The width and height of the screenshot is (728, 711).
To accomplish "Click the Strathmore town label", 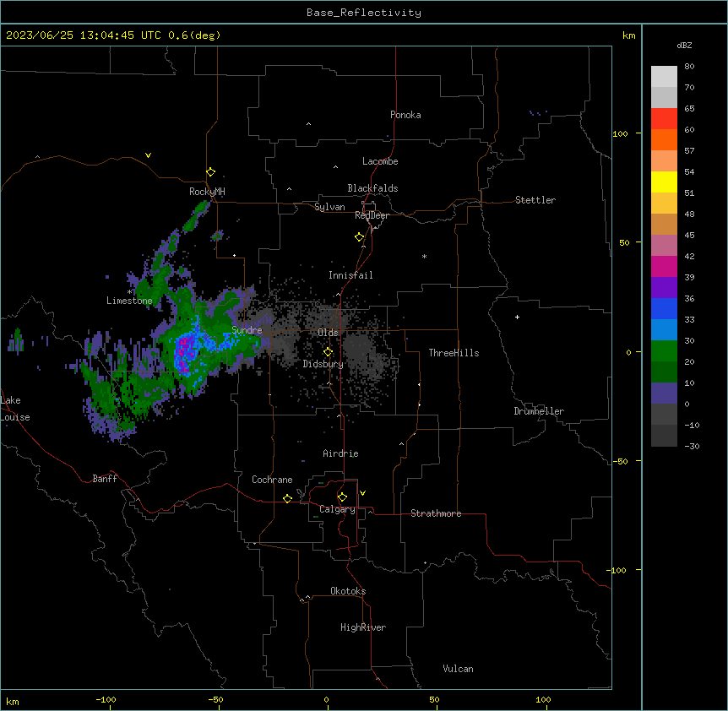I will pyautogui.click(x=436, y=513).
